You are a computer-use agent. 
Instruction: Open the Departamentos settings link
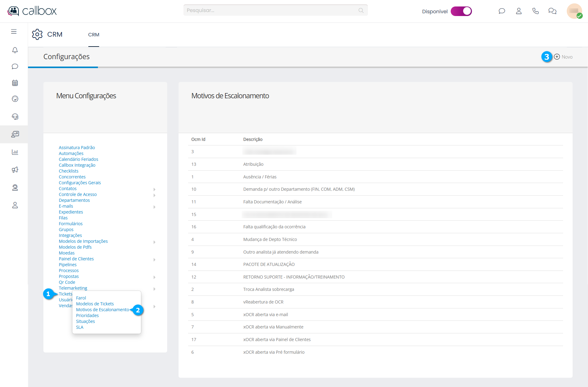pyautogui.click(x=74, y=200)
